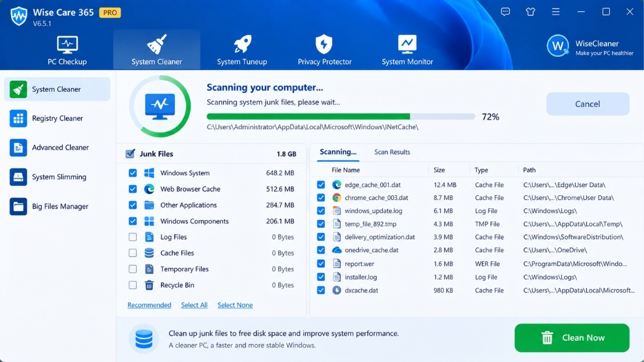
Task: Select the temp_file_892.tmp file name
Action: 370,224
